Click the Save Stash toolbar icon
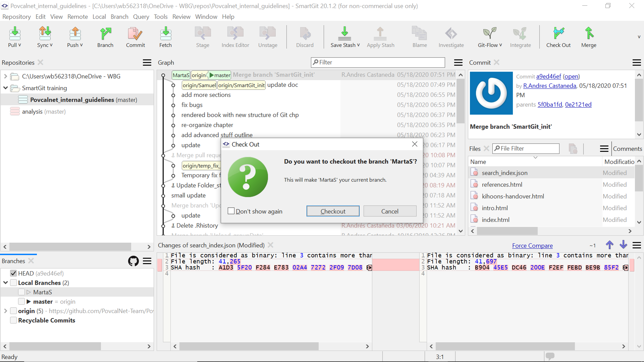 click(344, 33)
